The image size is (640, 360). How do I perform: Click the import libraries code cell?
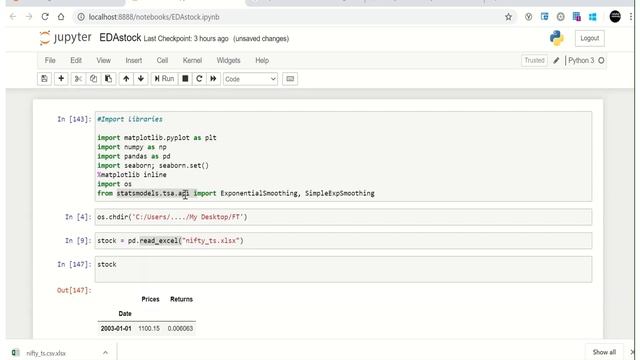343,156
